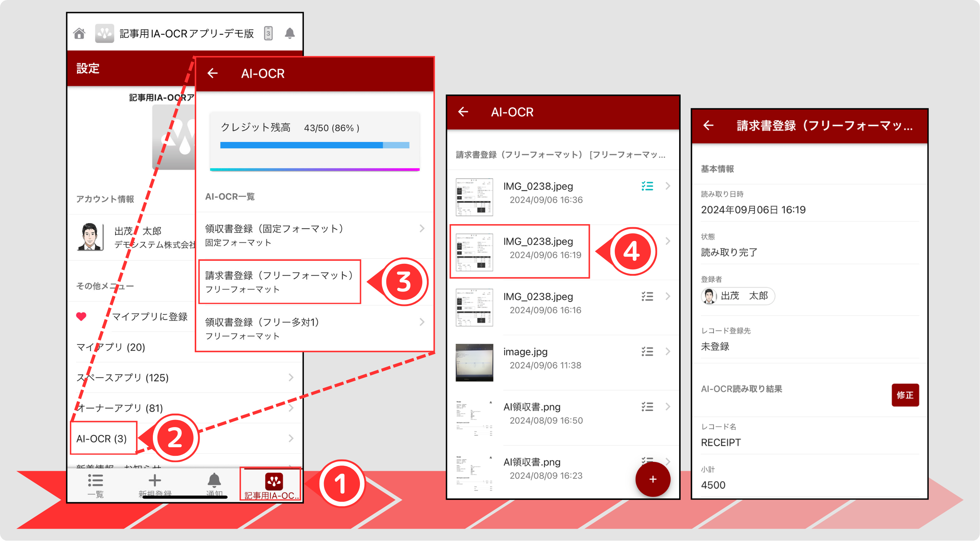The width and height of the screenshot is (980, 541).
Task: Open オーナーアプリ (81) menu row
Action: pos(185,408)
